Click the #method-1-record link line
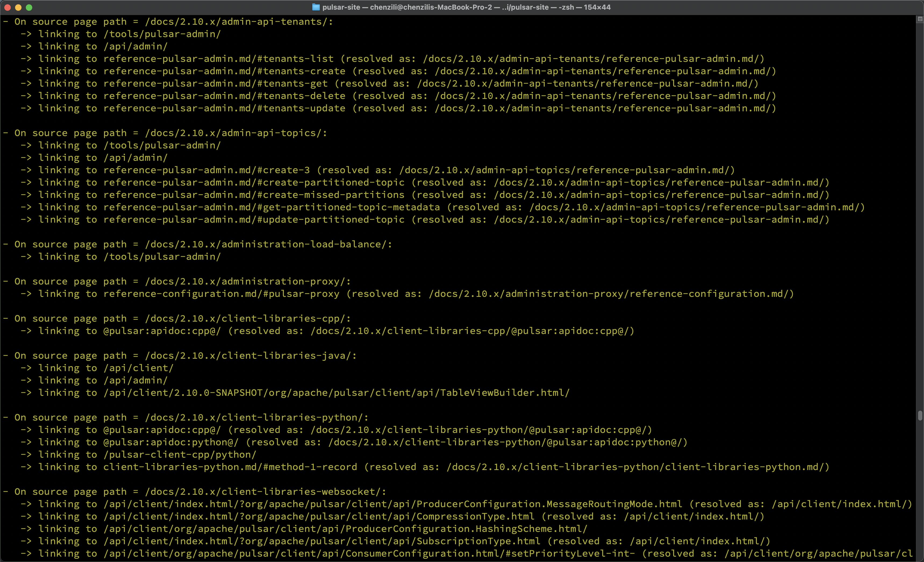 [425, 467]
